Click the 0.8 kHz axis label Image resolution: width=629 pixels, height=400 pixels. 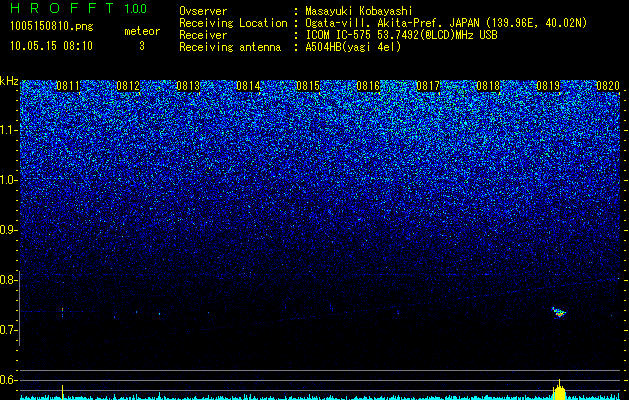coord(9,280)
